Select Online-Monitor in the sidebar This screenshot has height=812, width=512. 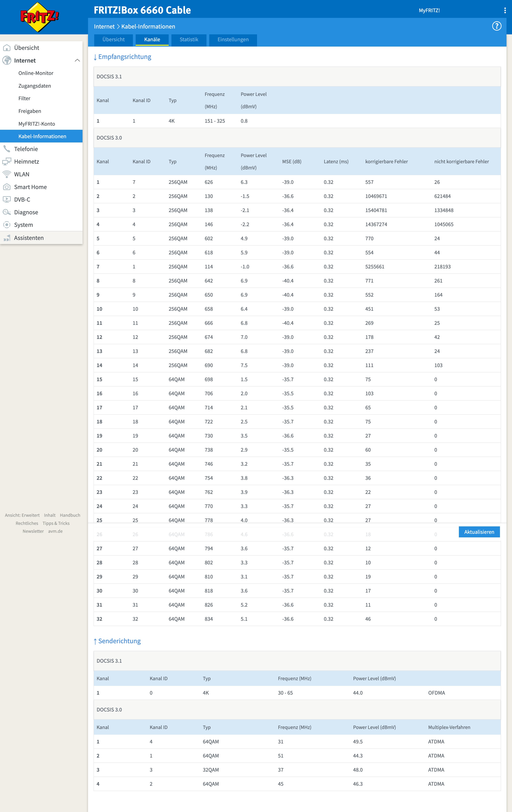(36, 73)
